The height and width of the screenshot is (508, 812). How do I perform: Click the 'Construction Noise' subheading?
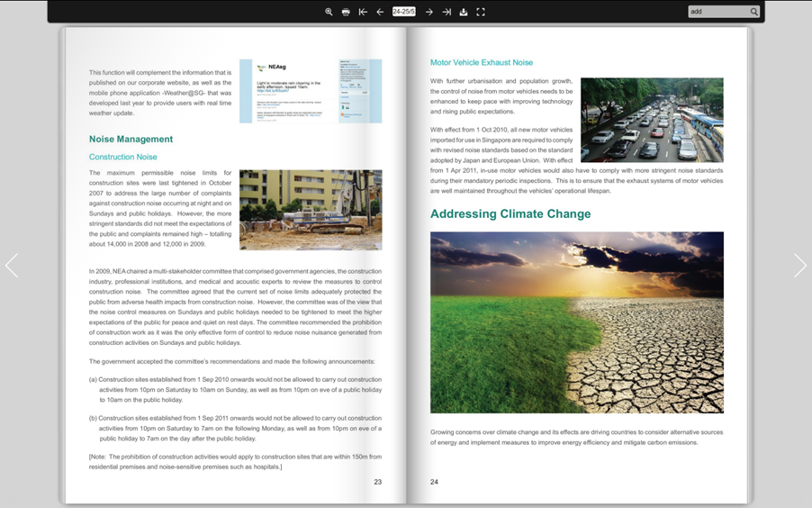coord(122,157)
